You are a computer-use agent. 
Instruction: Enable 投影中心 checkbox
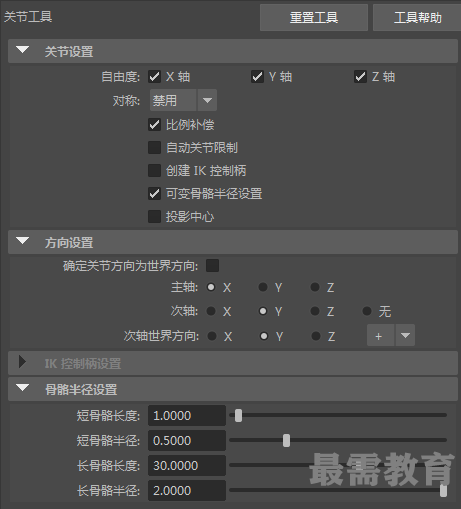click(x=154, y=217)
